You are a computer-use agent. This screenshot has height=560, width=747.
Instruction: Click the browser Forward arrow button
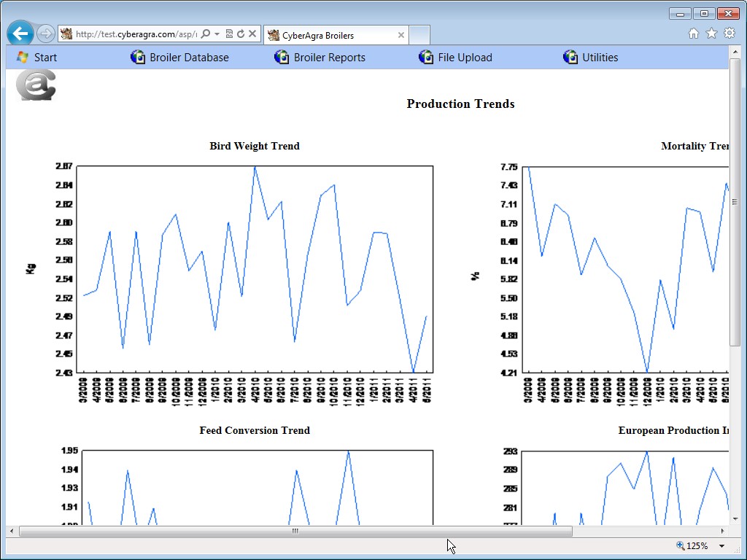pos(45,34)
